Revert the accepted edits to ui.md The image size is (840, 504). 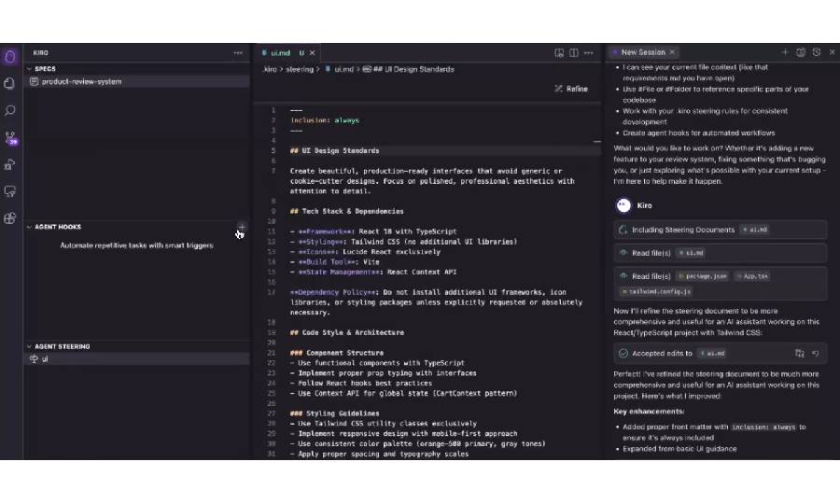[x=816, y=354]
